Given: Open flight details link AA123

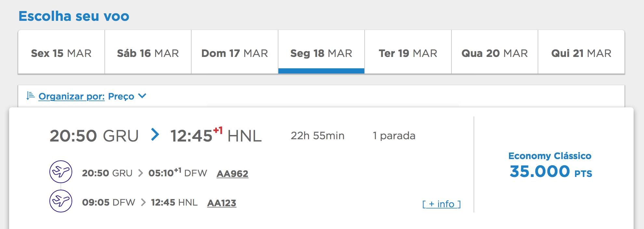Looking at the screenshot, I should [x=222, y=203].
